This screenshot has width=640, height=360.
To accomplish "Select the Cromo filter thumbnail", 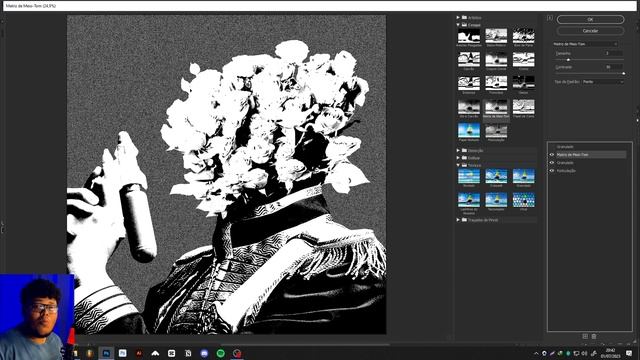I will tap(524, 60).
